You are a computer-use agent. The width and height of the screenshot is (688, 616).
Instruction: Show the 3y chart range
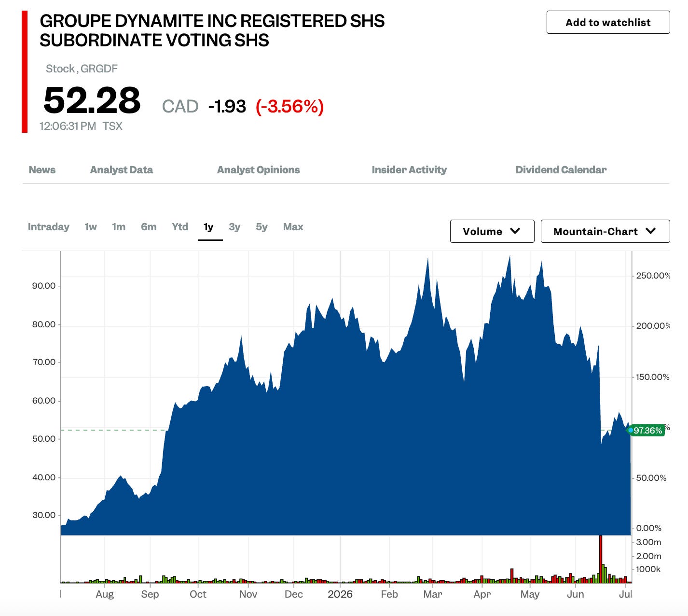[x=234, y=227]
